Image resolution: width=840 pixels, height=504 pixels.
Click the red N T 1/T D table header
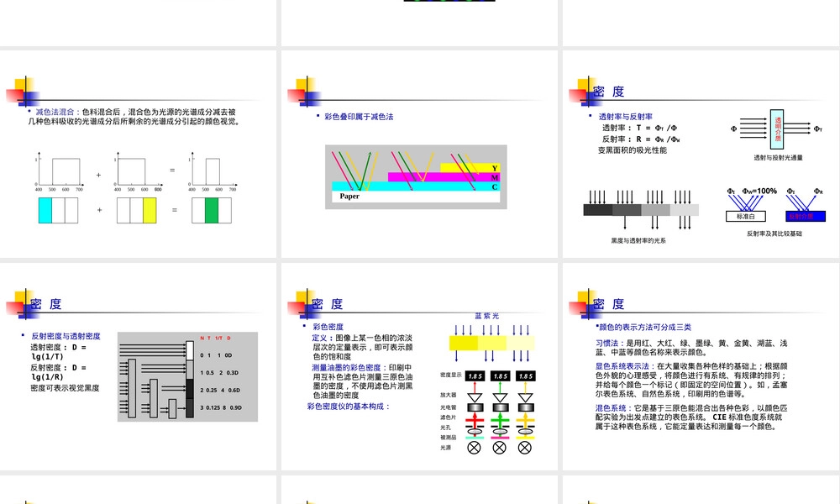tap(215, 338)
